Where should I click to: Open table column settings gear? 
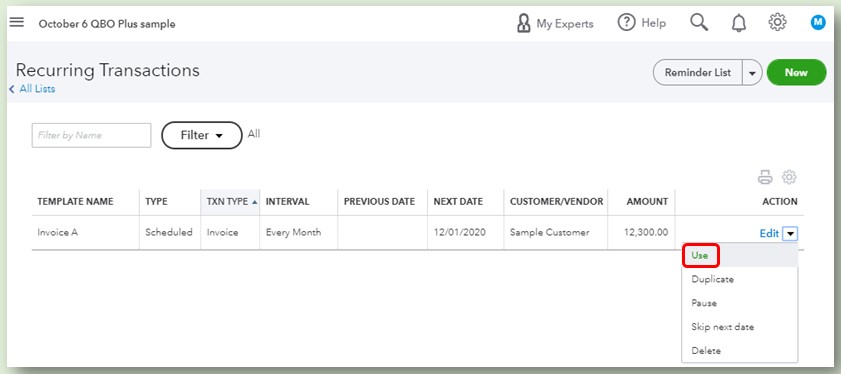coord(789,177)
